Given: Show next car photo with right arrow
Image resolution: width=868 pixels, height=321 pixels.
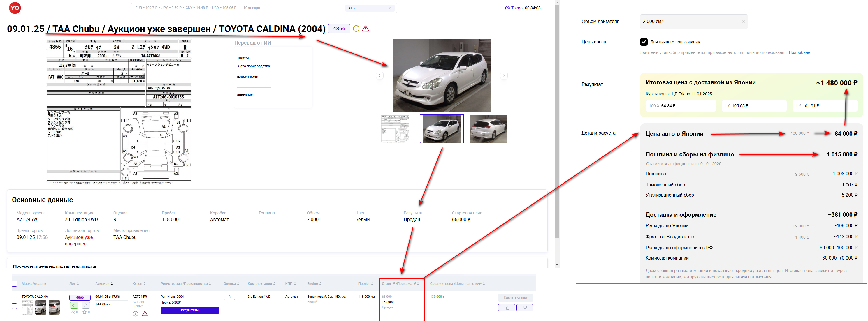Looking at the screenshot, I should 504,75.
